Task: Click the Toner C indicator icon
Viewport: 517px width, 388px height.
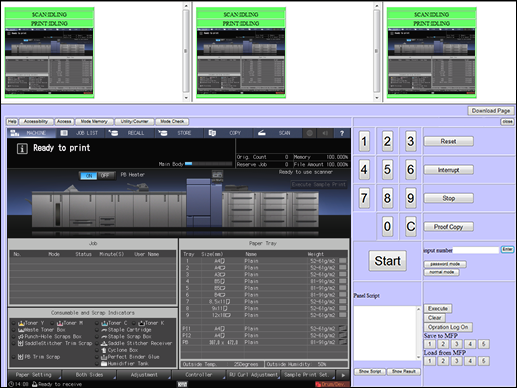Action: [104, 323]
